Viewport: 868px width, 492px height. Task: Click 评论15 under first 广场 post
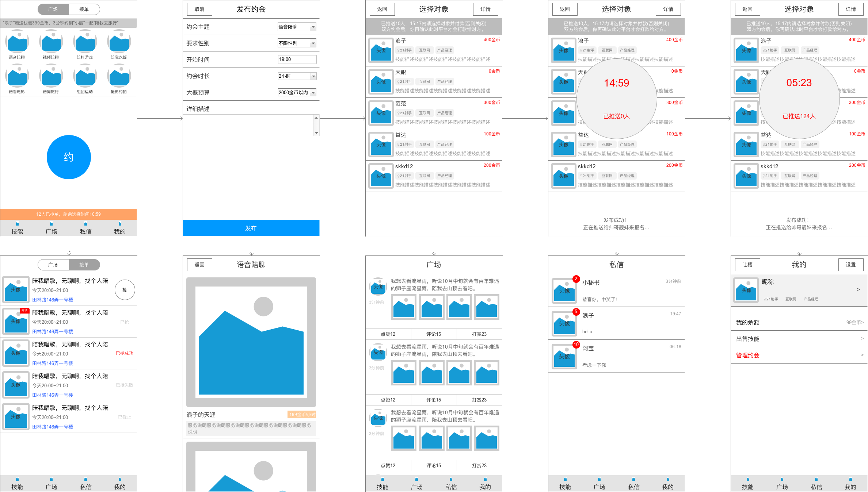[x=434, y=334]
